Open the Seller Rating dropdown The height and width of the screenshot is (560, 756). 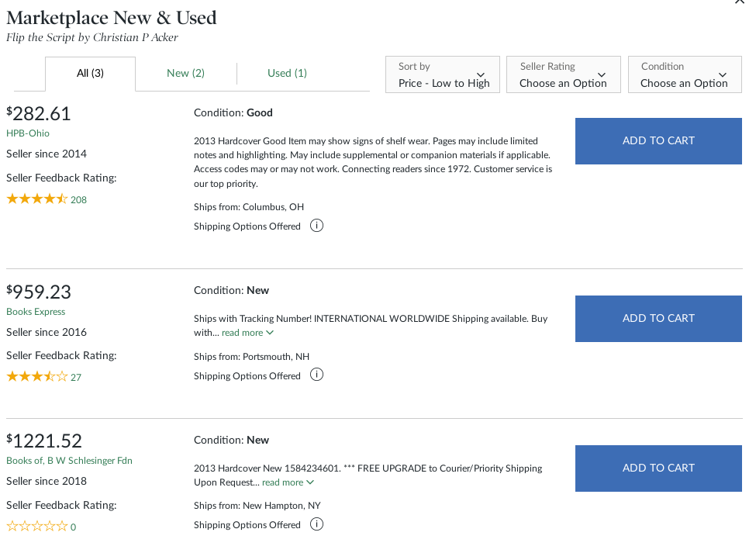point(564,75)
